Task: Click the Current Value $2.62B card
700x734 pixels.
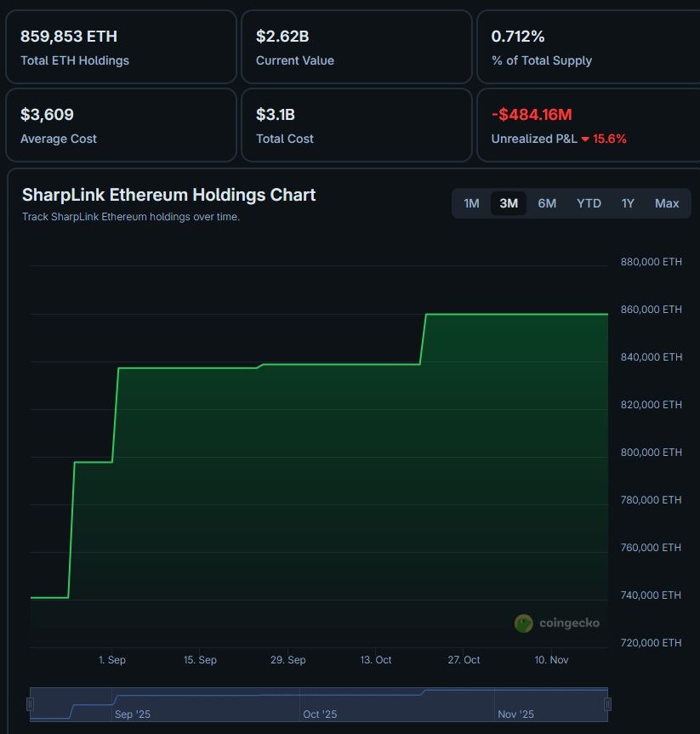Action: point(356,47)
